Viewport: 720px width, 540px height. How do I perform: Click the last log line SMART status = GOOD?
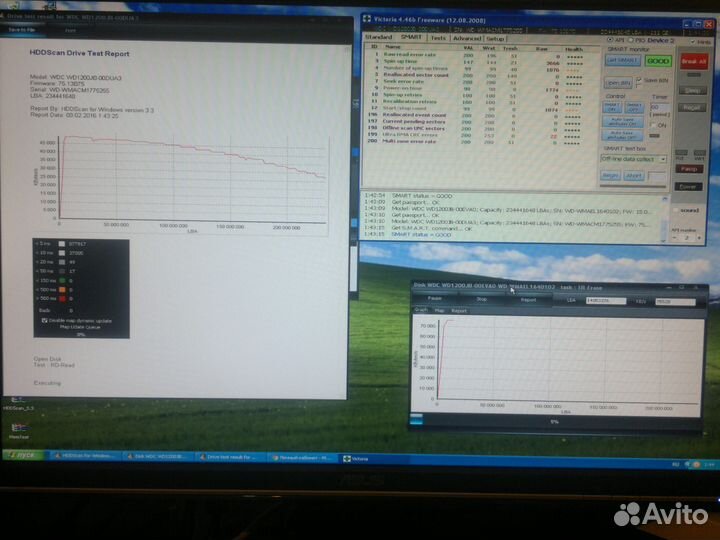(421, 235)
